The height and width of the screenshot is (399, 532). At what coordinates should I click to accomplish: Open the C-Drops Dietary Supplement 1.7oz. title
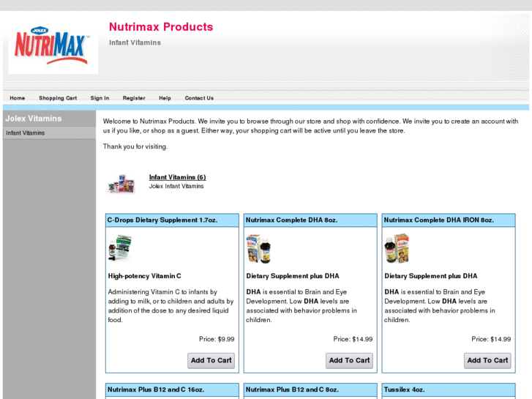[x=162, y=220]
